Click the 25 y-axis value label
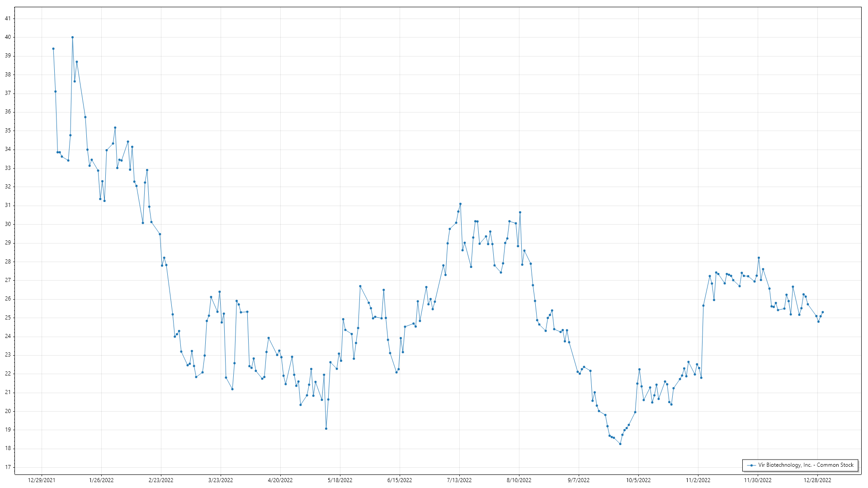This screenshot has height=488, width=868. coord(8,318)
